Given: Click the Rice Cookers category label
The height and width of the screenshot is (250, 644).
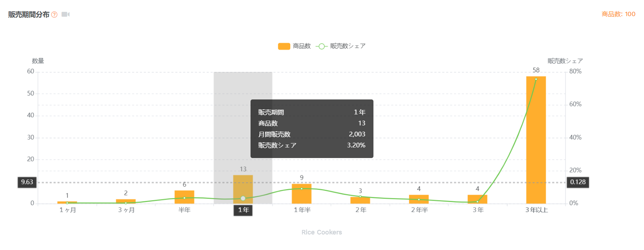Looking at the screenshot, I should [322, 232].
